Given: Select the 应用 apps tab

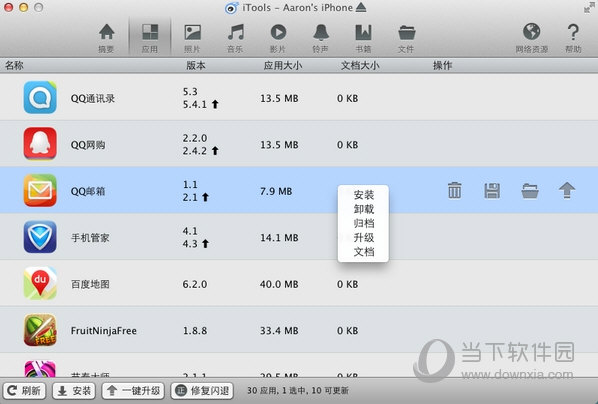Looking at the screenshot, I should pyautogui.click(x=150, y=38).
